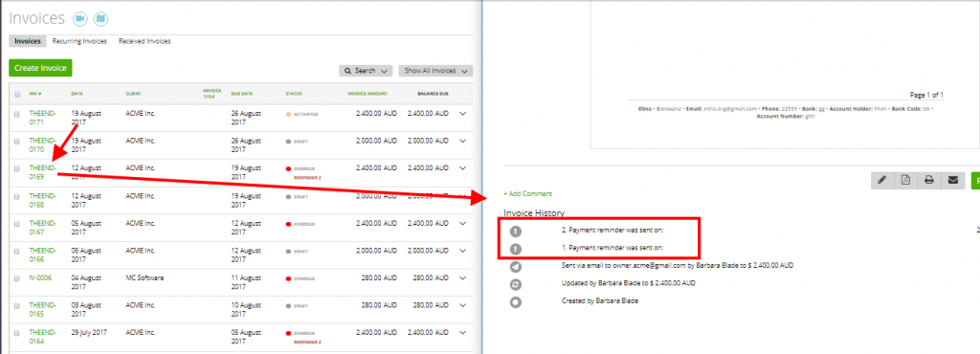Check the box for invoice THEEND-0168
This screenshot has height=354, width=980.
(x=17, y=196)
